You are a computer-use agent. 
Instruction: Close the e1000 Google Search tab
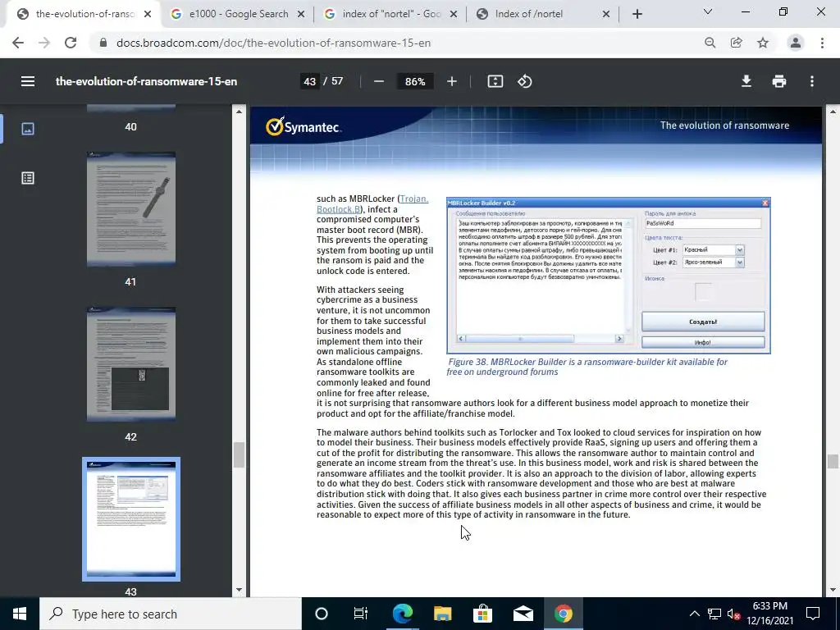(301, 14)
